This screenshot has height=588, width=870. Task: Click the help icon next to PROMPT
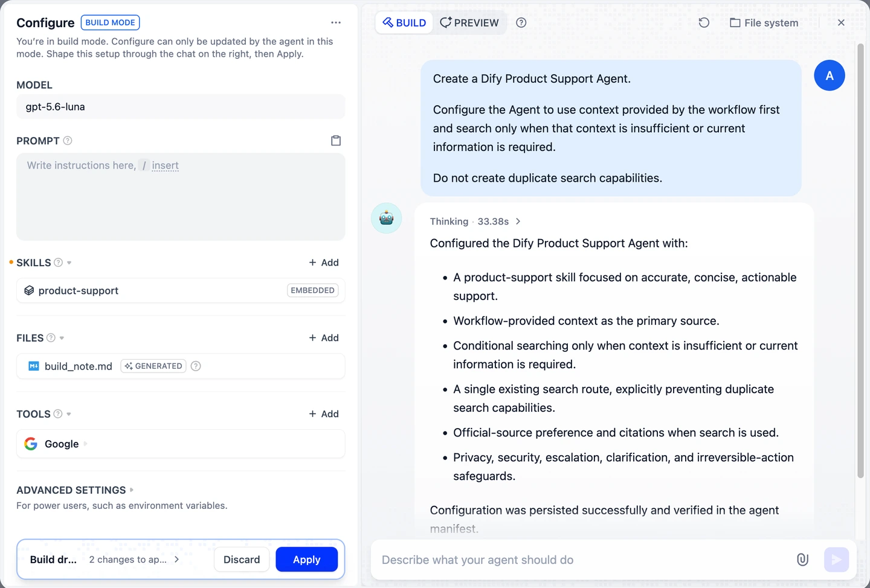click(x=68, y=141)
